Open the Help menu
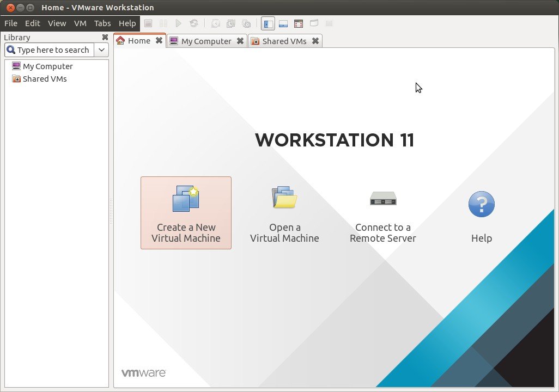559x392 pixels. (127, 23)
